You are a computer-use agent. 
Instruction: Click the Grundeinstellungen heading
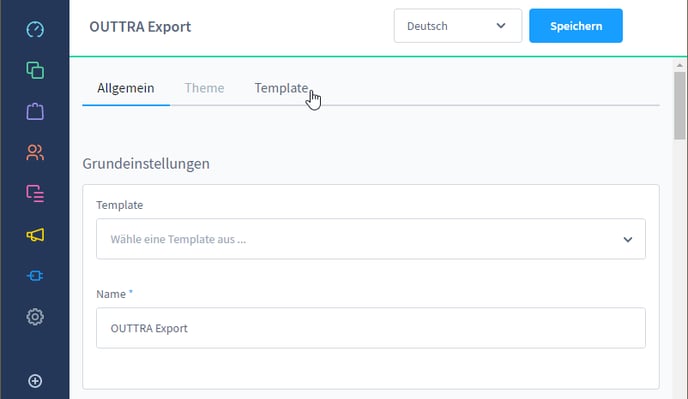tap(146, 164)
